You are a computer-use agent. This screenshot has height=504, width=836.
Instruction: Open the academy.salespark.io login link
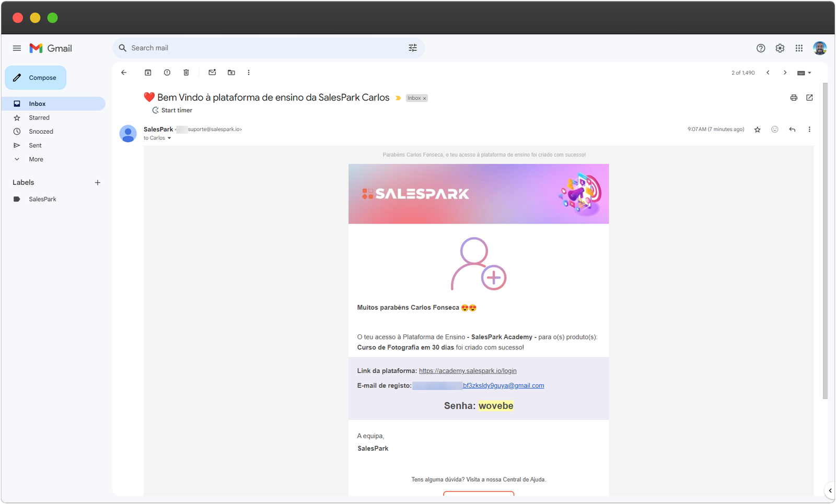pyautogui.click(x=468, y=371)
